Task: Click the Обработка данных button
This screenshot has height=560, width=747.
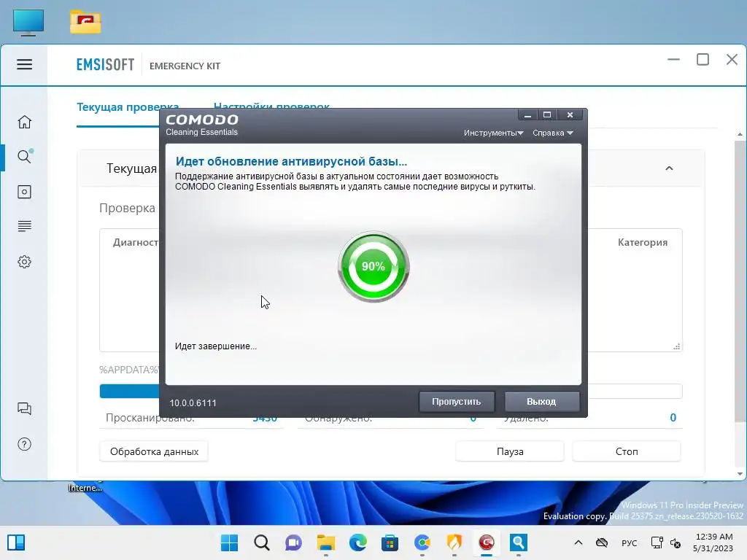Action: point(154,451)
